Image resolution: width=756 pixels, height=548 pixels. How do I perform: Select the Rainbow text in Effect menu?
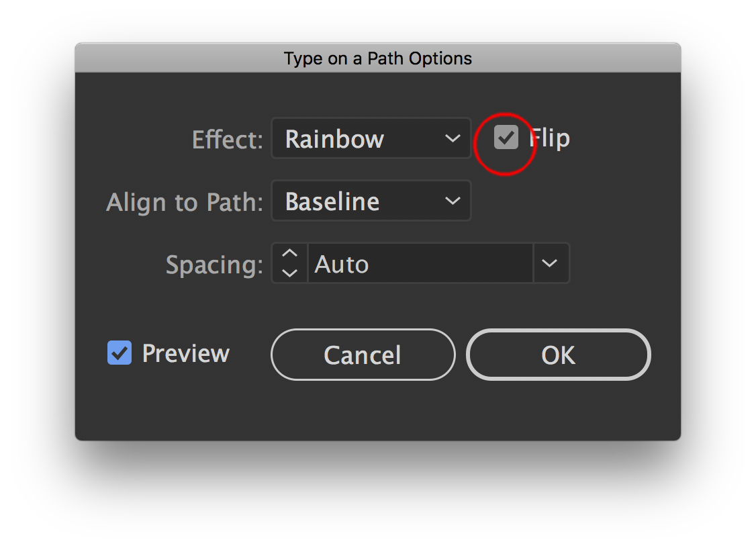coord(334,139)
